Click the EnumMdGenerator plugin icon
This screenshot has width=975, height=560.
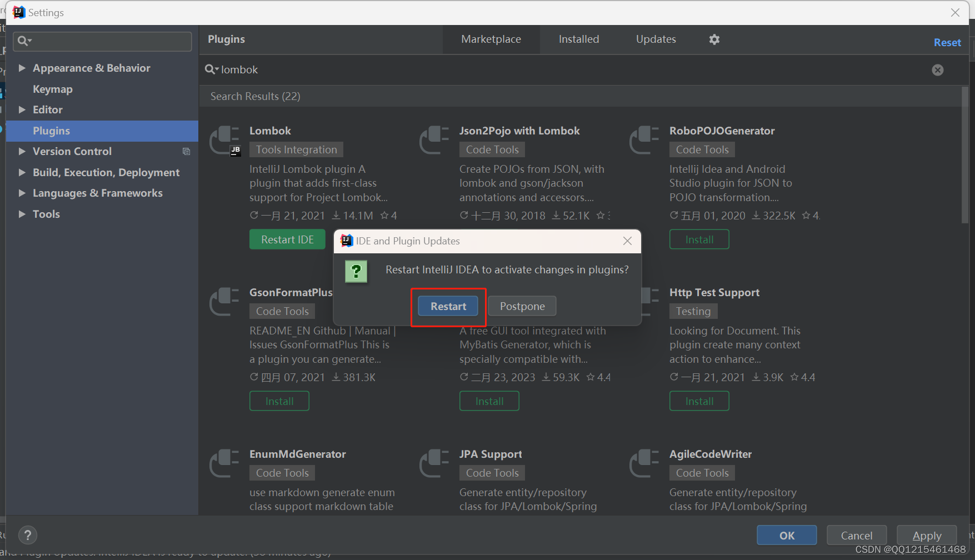coord(224,463)
